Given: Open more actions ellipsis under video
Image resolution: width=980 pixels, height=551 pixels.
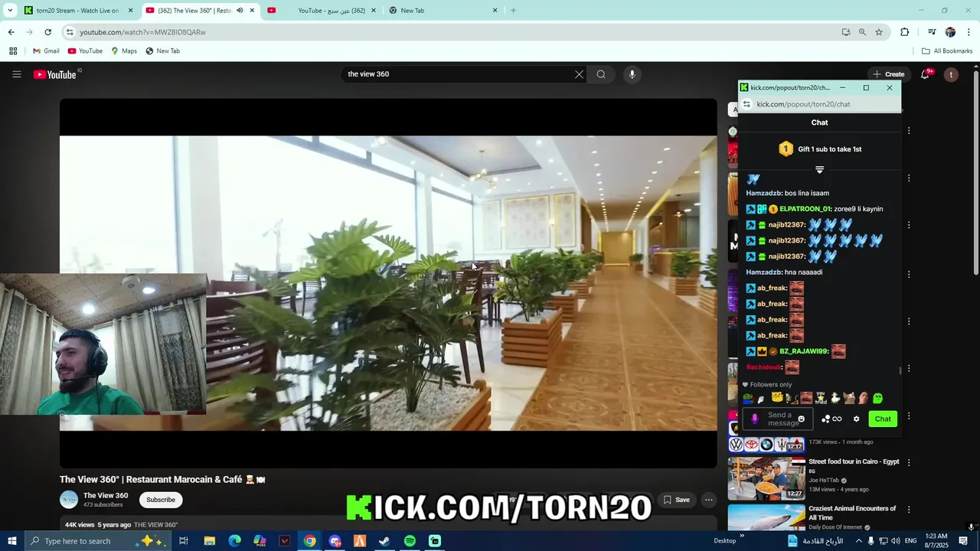Looking at the screenshot, I should tap(709, 500).
